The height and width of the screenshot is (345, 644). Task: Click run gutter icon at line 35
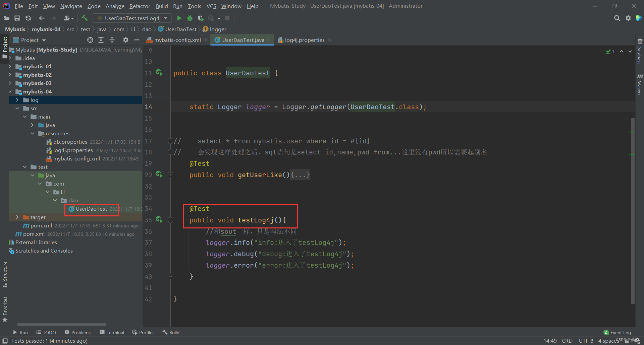click(x=159, y=220)
